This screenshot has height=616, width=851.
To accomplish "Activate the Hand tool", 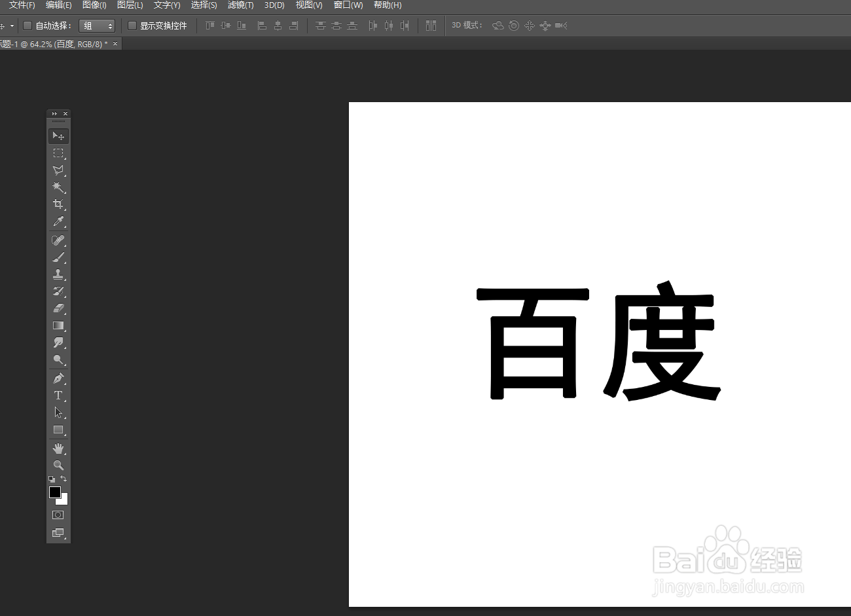I will point(59,448).
